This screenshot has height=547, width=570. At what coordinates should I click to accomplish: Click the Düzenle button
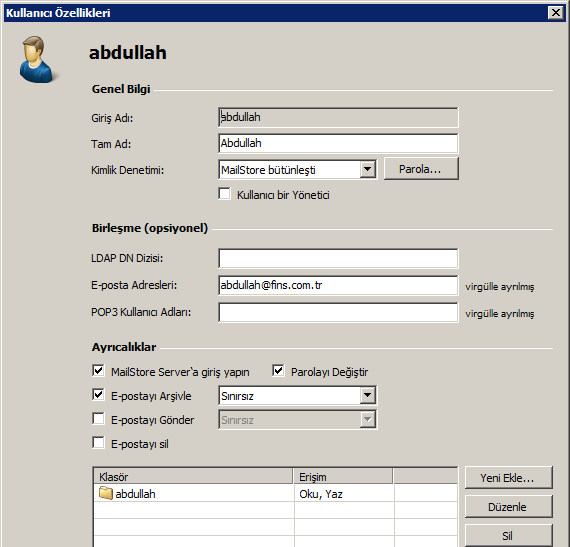tap(508, 506)
